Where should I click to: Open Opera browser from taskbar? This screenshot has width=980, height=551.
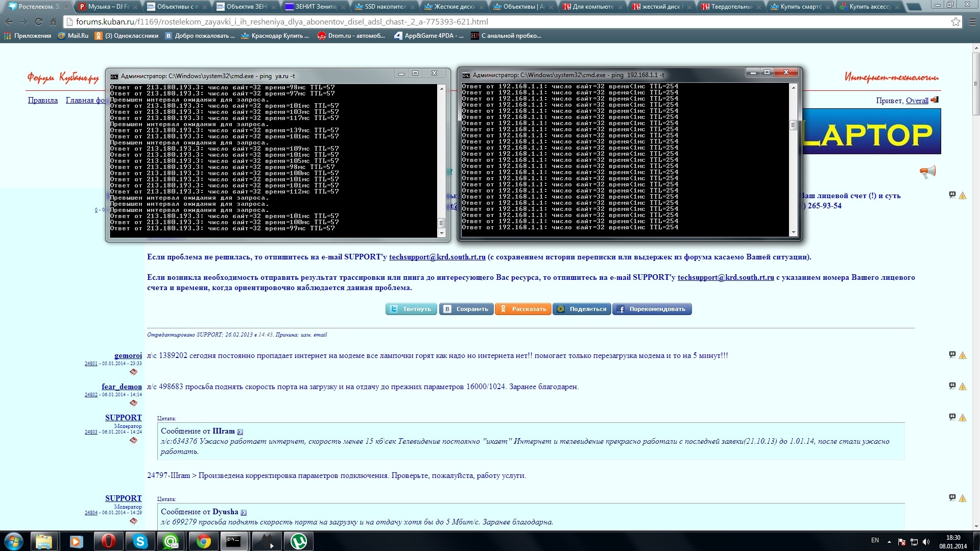108,541
